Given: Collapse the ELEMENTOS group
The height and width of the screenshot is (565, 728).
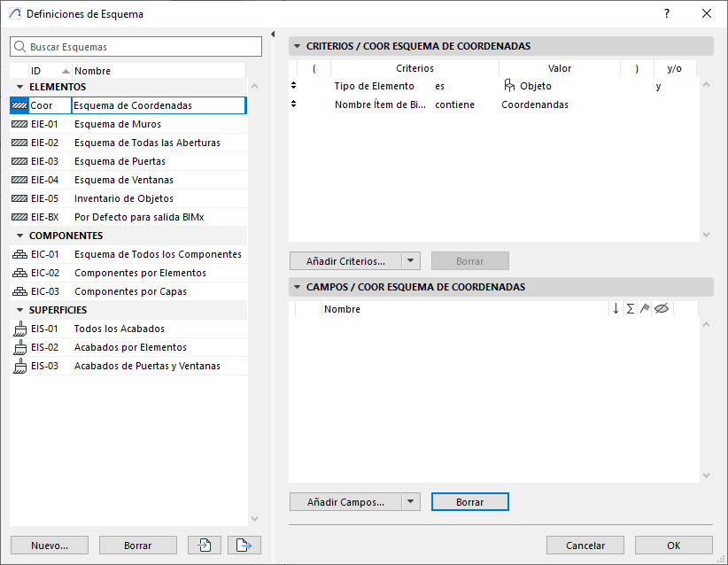Looking at the screenshot, I should (19, 87).
